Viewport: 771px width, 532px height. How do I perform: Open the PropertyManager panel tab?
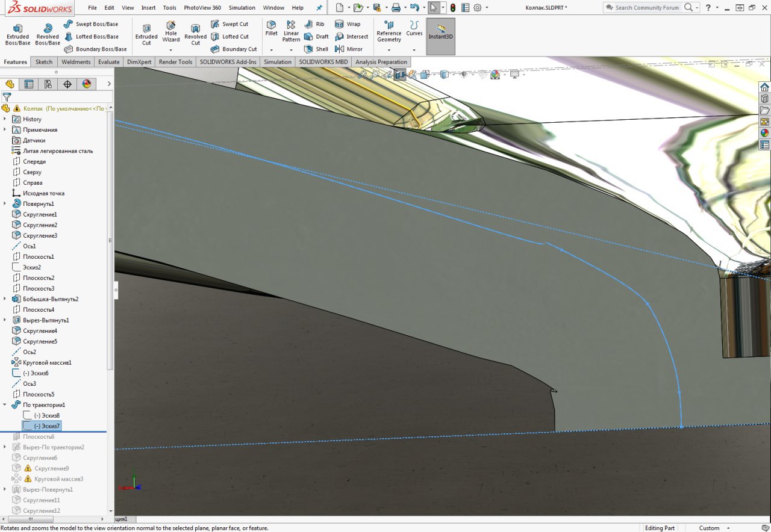tap(29, 84)
